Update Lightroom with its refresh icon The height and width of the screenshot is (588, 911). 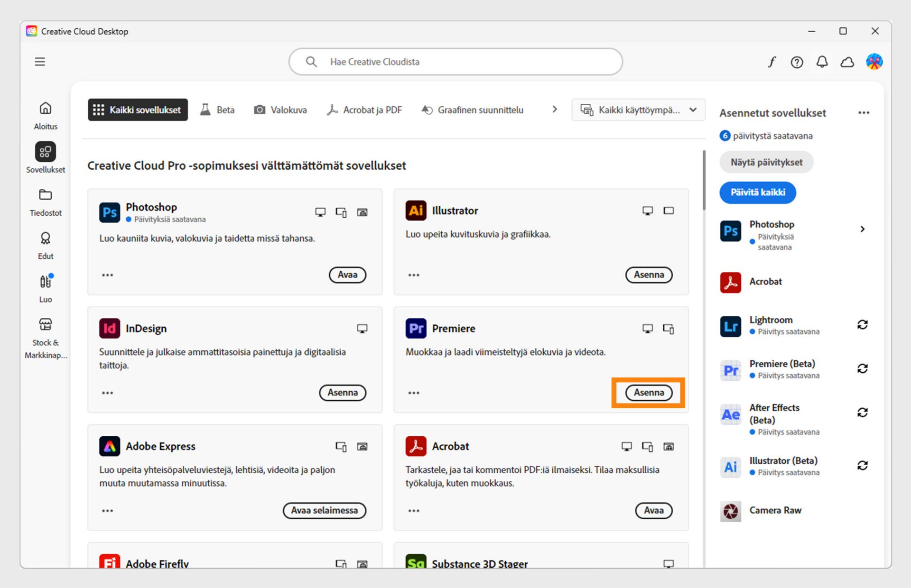click(862, 324)
